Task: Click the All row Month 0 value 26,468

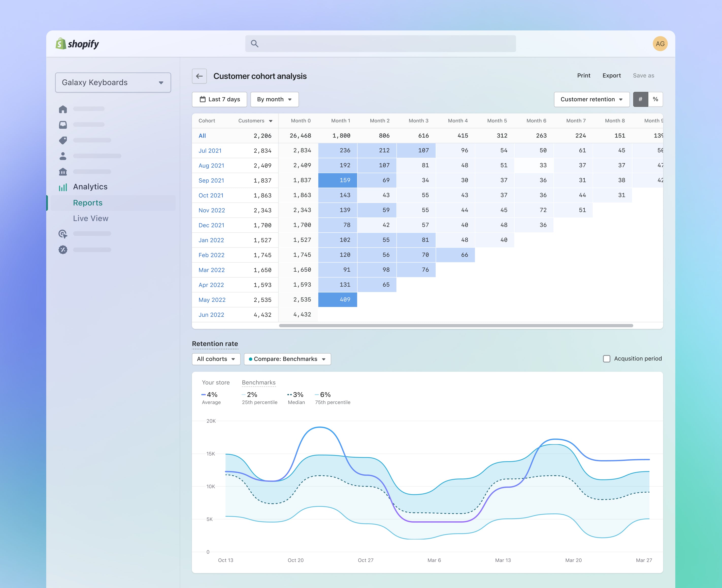Action: pos(300,136)
